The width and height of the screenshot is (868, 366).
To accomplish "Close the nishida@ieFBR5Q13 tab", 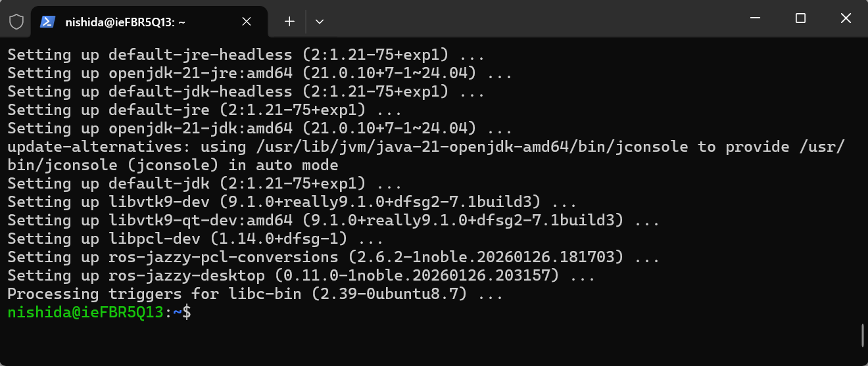I will 247,22.
